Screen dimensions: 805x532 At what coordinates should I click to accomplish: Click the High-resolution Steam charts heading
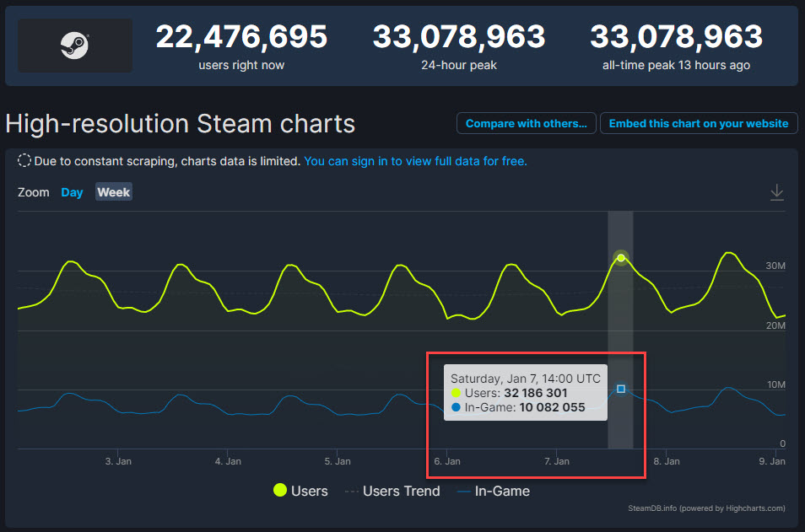[181, 124]
